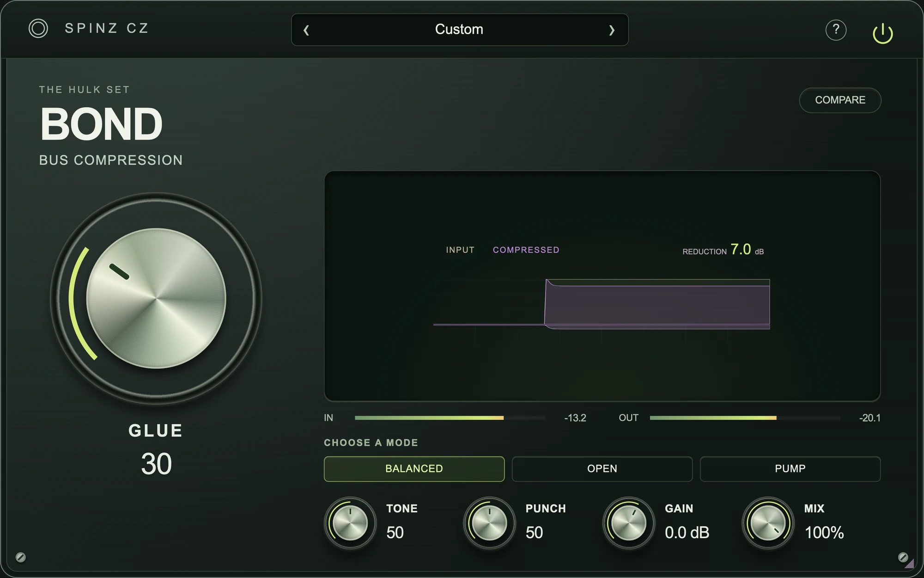The width and height of the screenshot is (924, 578).
Task: Click the IN level meter bar
Action: [x=450, y=418]
